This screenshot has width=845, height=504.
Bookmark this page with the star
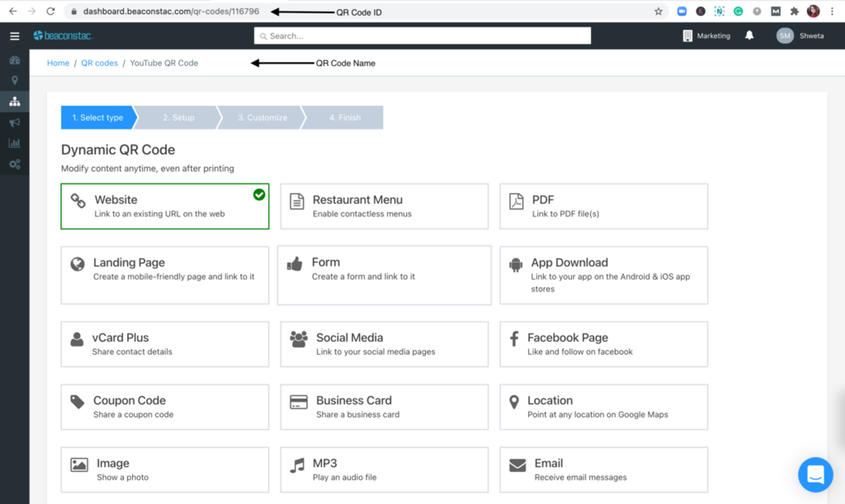658,11
